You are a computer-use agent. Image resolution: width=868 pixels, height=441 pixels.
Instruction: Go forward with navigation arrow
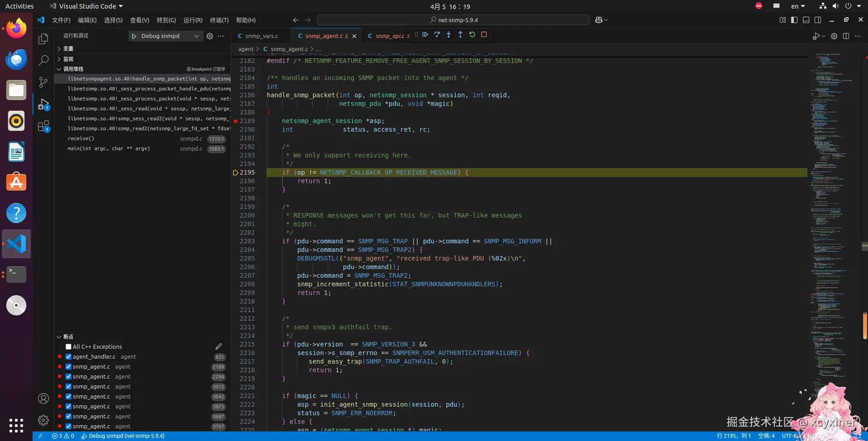click(x=308, y=20)
